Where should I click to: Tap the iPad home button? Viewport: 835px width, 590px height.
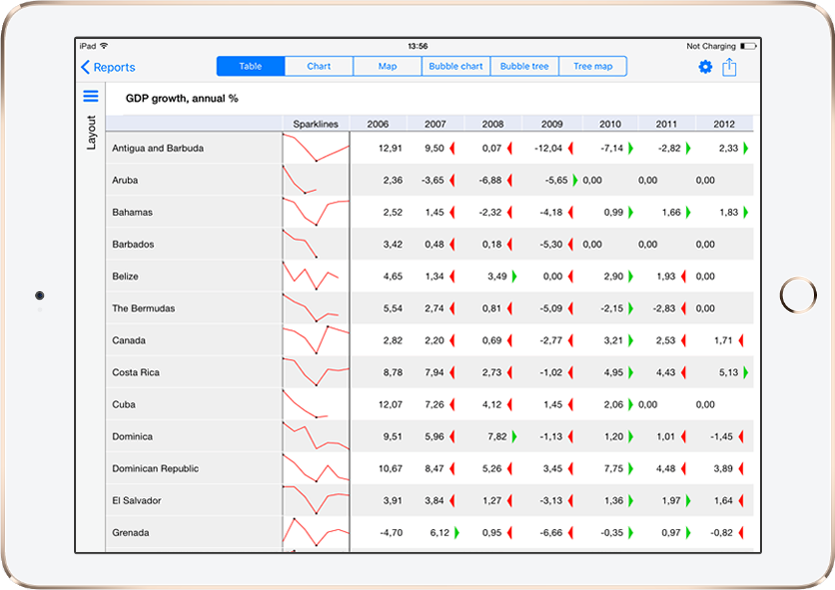coord(797,295)
